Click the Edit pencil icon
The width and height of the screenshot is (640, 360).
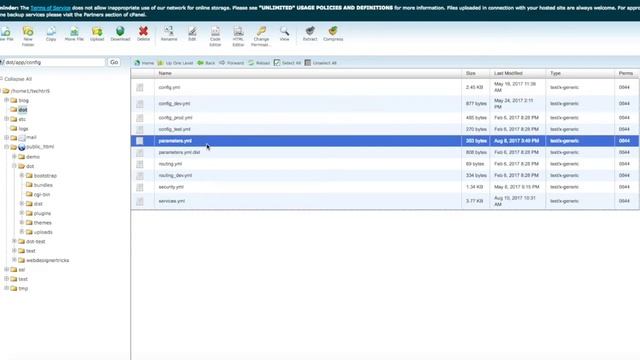(192, 31)
